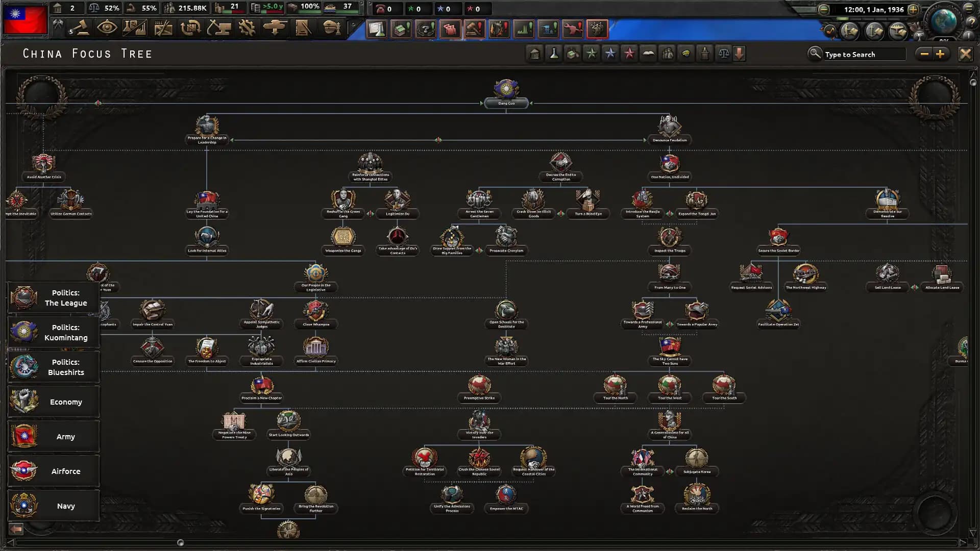Screen dimensions: 980x551
Task: Click the production wrench alert icon
Action: 572,29
